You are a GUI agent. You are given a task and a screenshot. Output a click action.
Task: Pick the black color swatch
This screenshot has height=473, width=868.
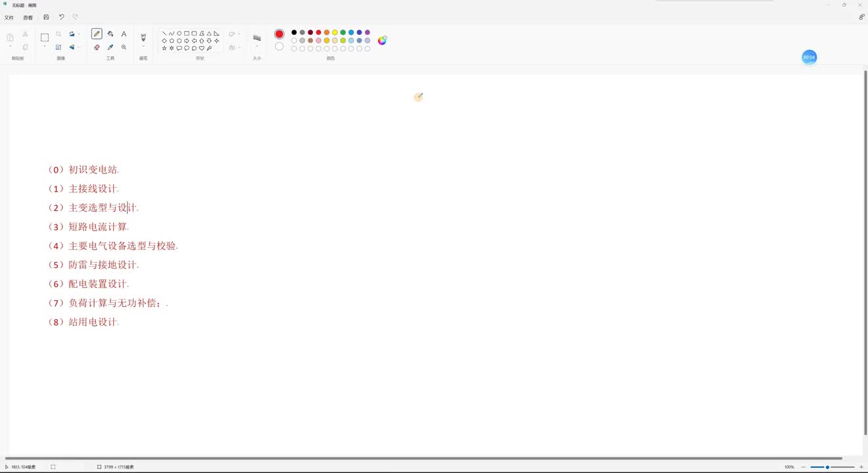[x=294, y=32]
